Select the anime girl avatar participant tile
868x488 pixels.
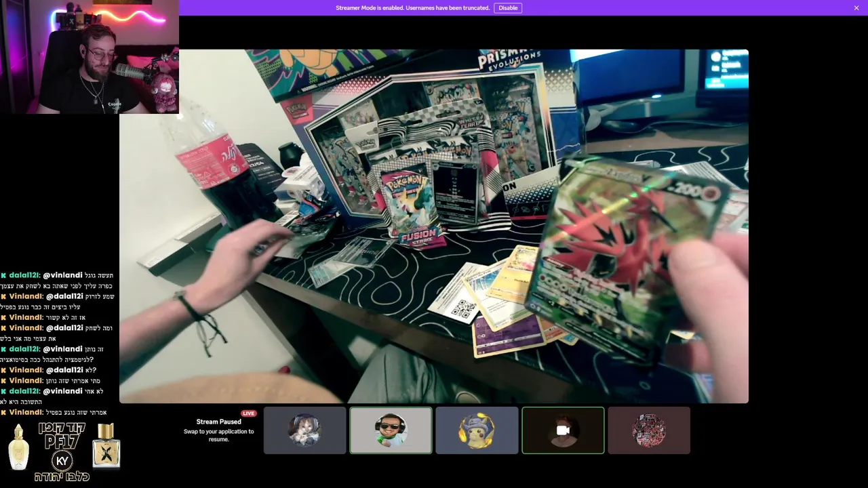point(304,430)
